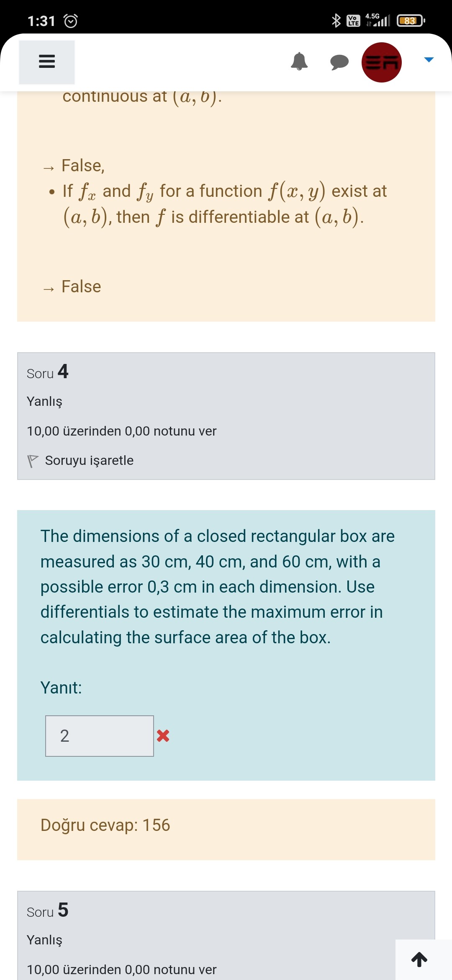Click the Soruyu işaretle link

pos(90,460)
